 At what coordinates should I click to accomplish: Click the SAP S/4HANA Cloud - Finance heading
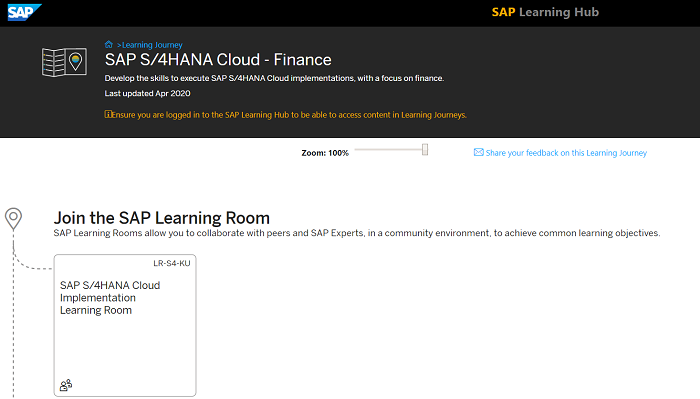[x=218, y=60]
